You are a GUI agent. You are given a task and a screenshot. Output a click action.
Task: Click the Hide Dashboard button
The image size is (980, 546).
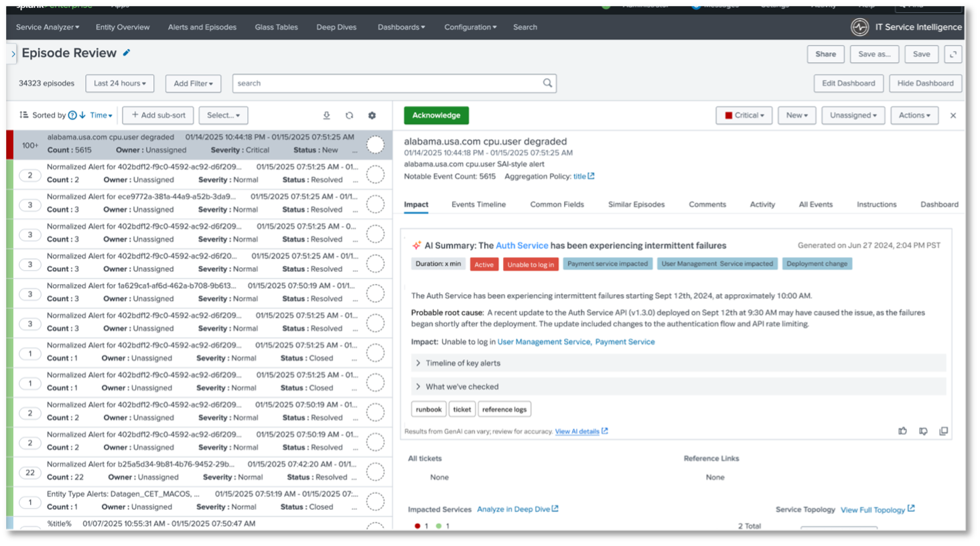coord(925,83)
